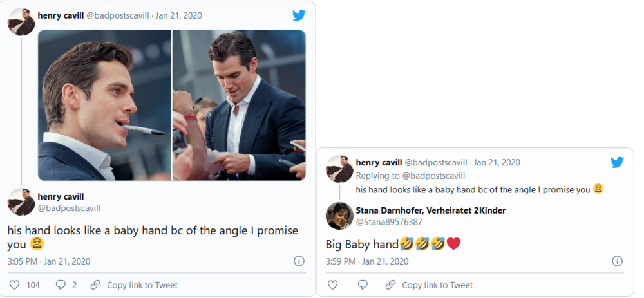Click the reply bubble under "Big Baby hand" tweet
The image size is (644, 298).
pyautogui.click(x=363, y=285)
